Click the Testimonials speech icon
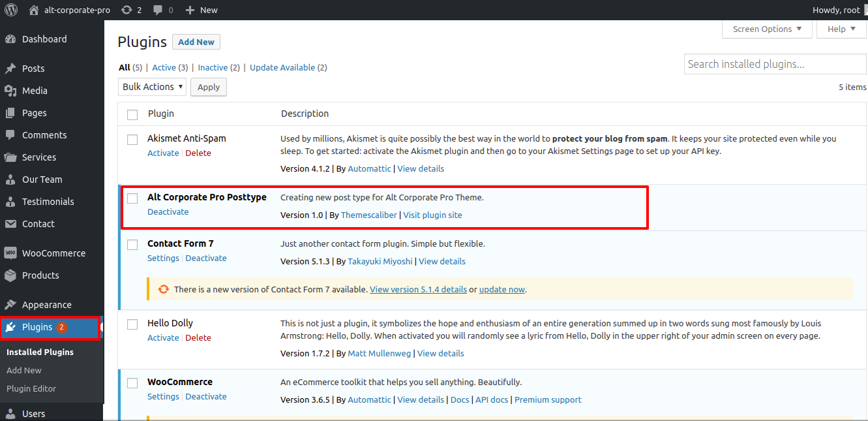The height and width of the screenshot is (421, 868). [x=10, y=202]
